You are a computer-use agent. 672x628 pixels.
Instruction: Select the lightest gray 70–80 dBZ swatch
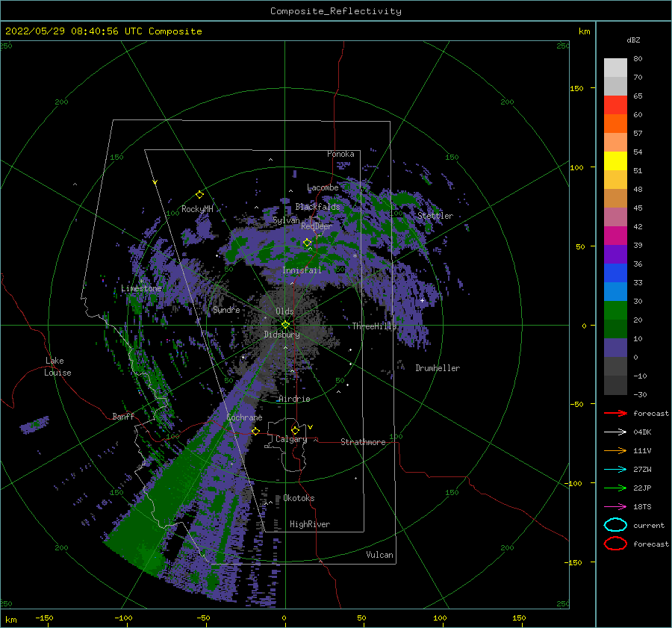pos(615,67)
